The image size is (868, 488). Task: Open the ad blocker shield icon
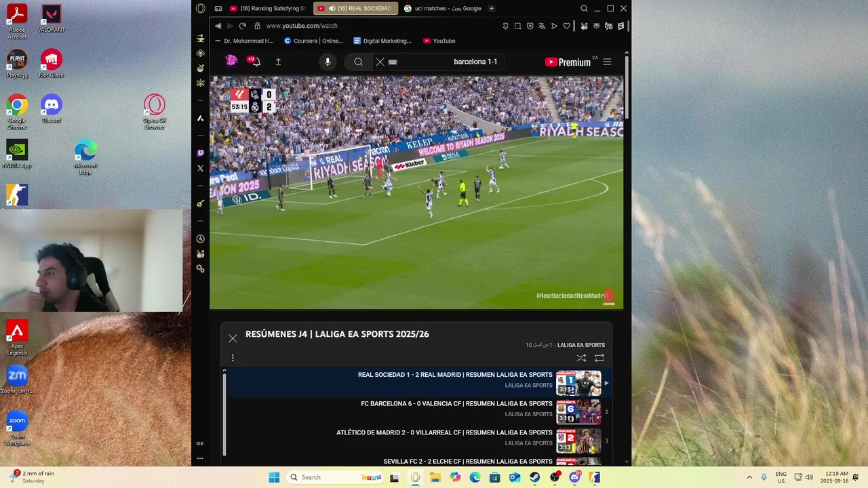[530, 26]
